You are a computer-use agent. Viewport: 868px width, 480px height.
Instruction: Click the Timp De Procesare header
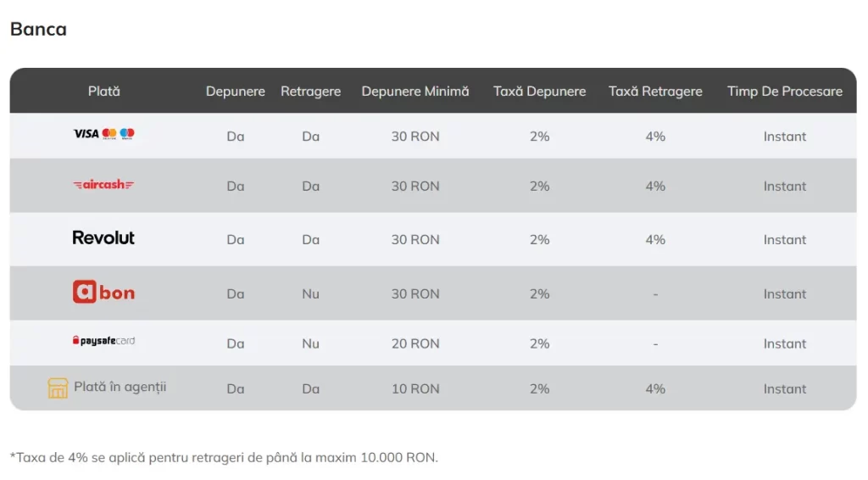(x=785, y=92)
